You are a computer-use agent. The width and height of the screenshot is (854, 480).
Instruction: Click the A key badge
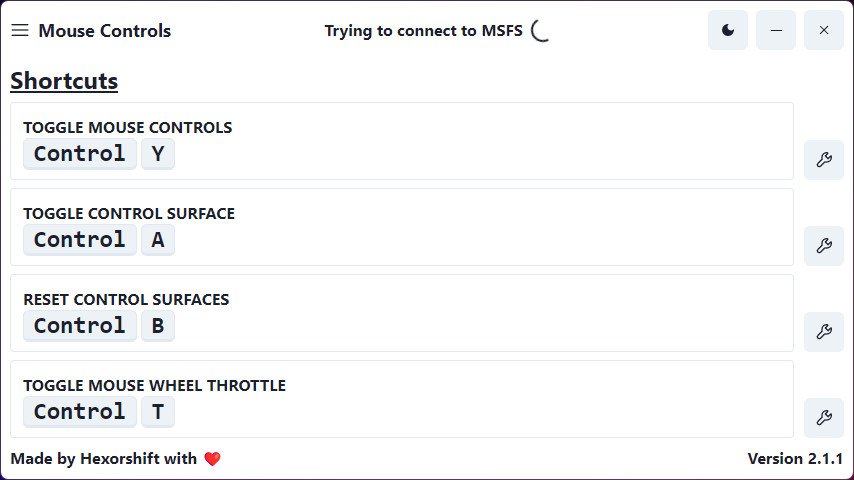pyautogui.click(x=158, y=240)
